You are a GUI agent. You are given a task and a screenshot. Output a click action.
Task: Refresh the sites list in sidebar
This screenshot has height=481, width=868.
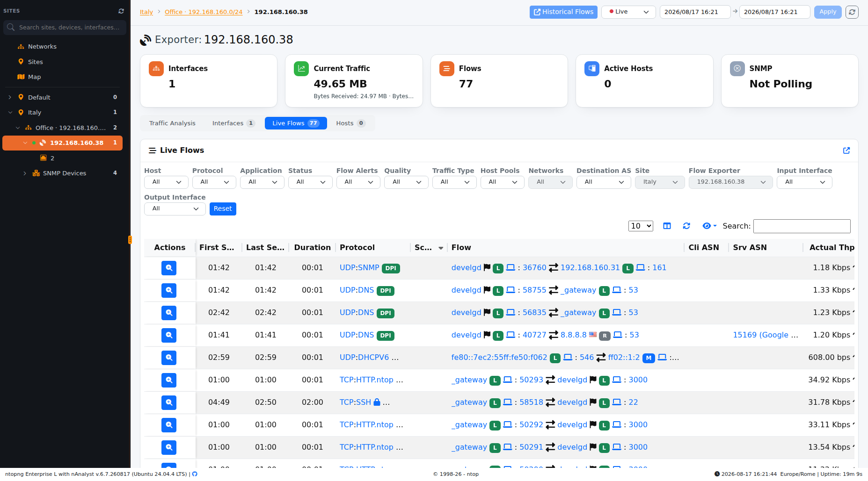point(121,11)
